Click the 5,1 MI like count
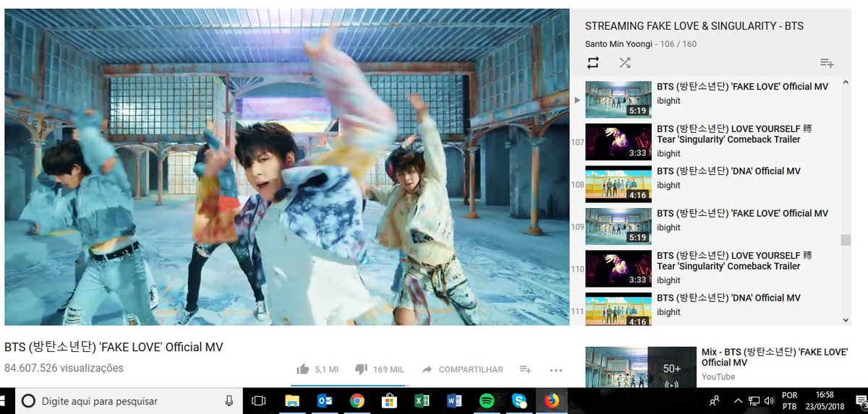The height and width of the screenshot is (414, 868). (326, 370)
